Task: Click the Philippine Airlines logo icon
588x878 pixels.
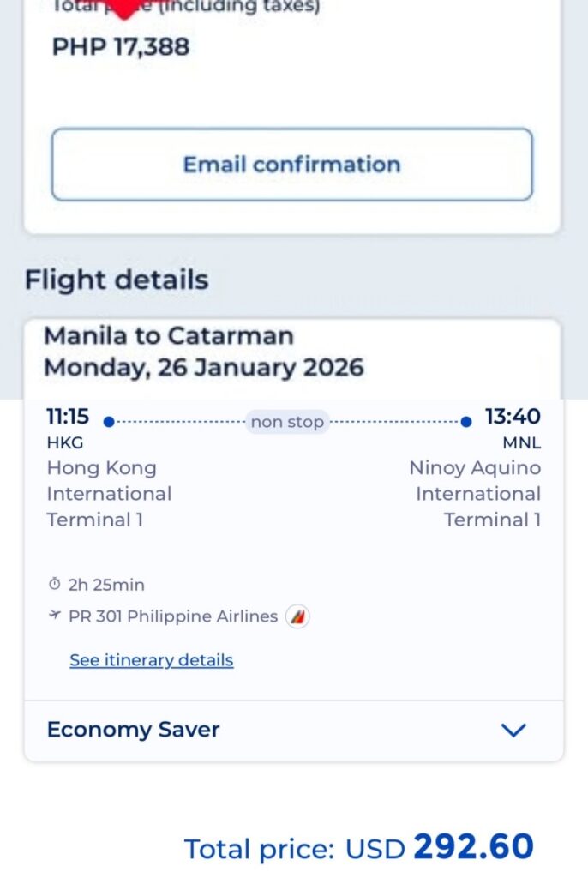Action: [x=297, y=616]
